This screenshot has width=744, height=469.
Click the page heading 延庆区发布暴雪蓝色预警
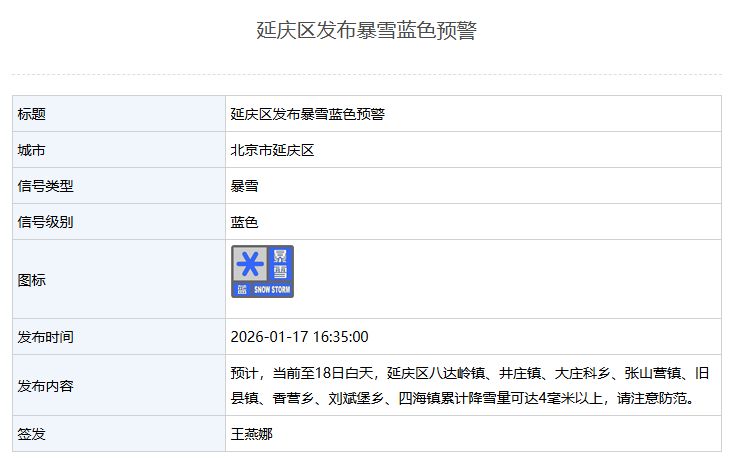pyautogui.click(x=366, y=31)
